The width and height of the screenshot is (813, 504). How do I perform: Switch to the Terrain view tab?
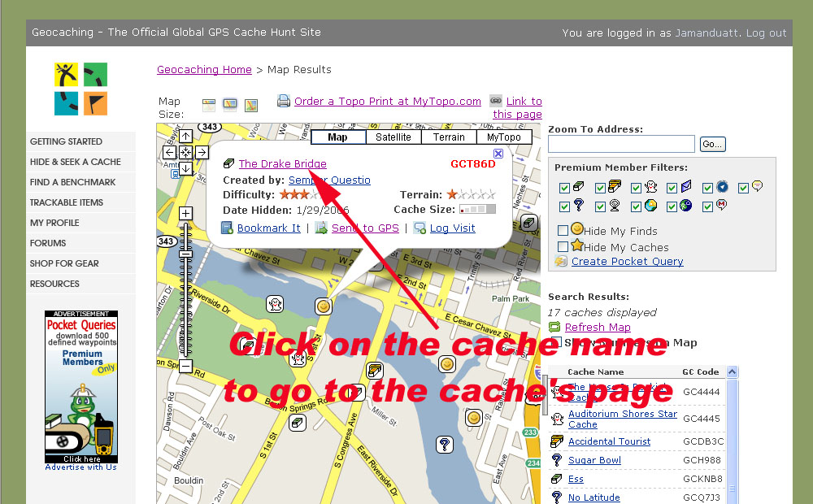click(x=449, y=137)
